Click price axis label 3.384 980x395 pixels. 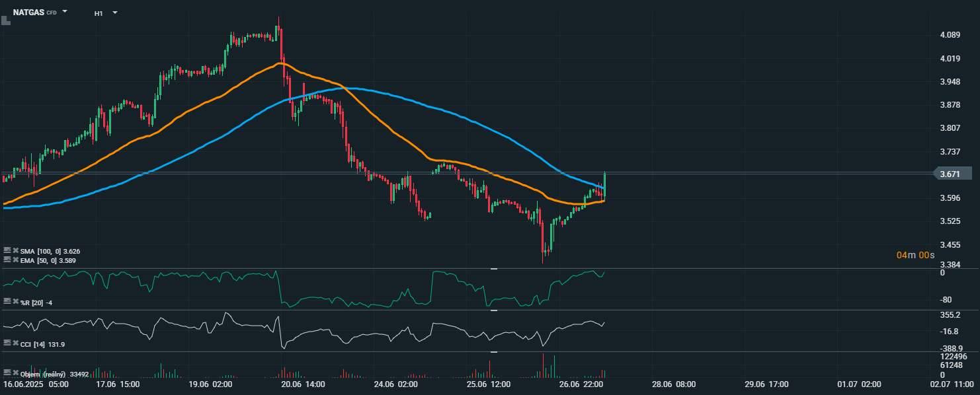click(950, 265)
